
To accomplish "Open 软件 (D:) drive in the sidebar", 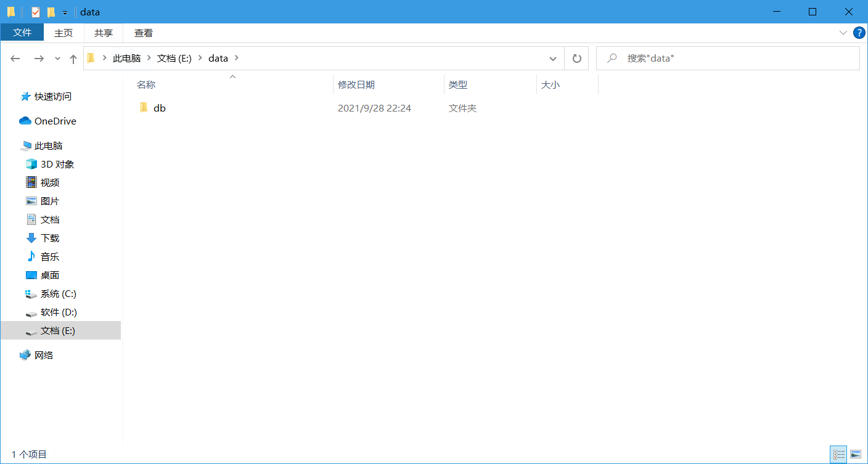I will (x=59, y=312).
